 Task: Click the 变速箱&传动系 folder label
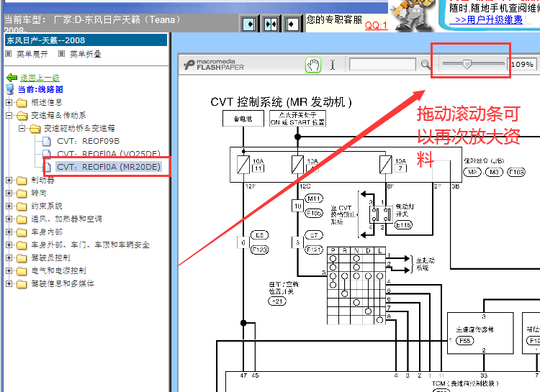[58, 115]
